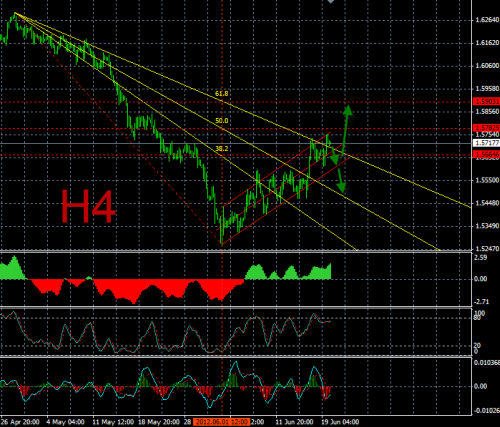
Task: Click the 0.00 label of the red-green histogram
Action: pyautogui.click(x=481, y=279)
